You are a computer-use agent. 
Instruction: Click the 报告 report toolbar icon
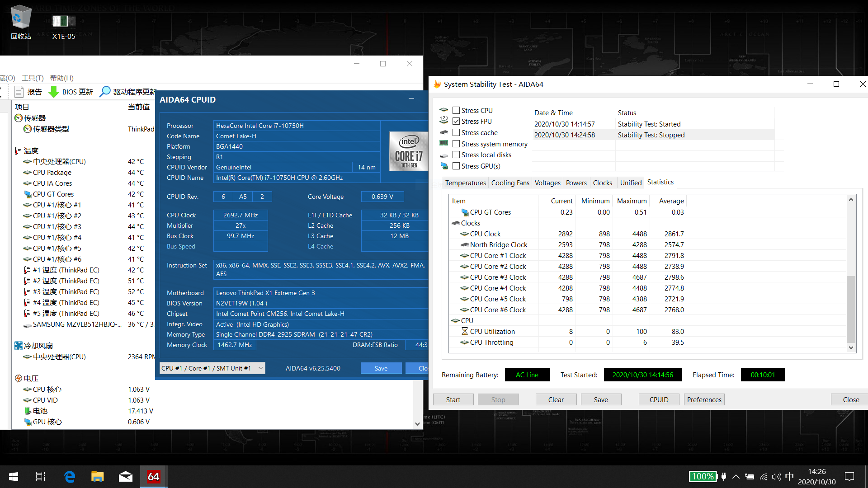click(19, 92)
